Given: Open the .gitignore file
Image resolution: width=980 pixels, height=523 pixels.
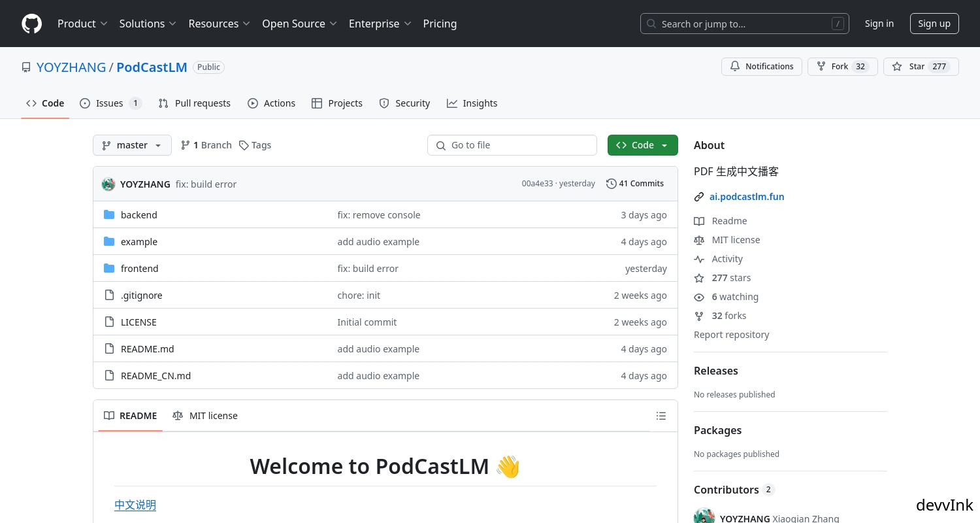Looking at the screenshot, I should coord(142,295).
